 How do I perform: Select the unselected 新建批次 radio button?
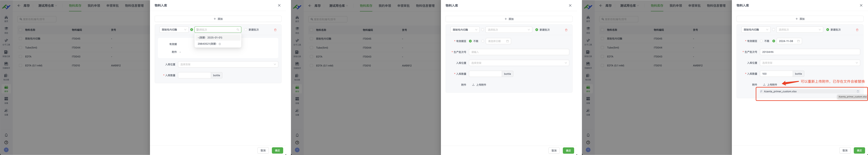tap(246, 30)
